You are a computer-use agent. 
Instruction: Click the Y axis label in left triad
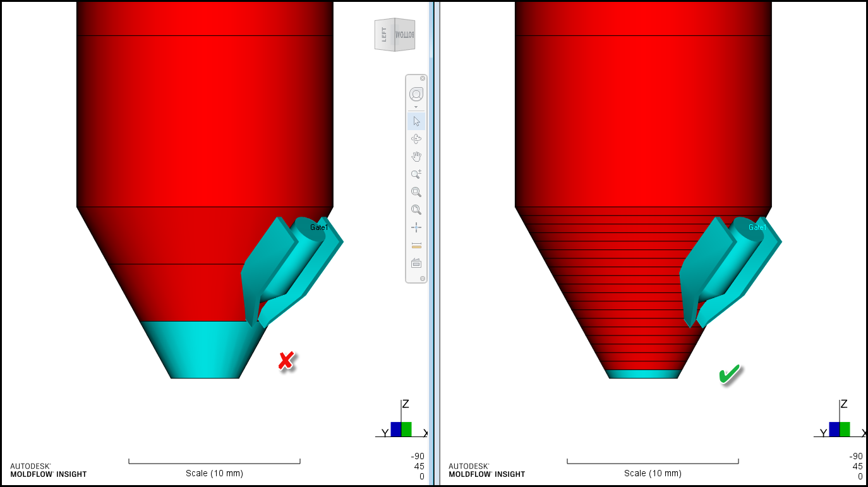(384, 433)
